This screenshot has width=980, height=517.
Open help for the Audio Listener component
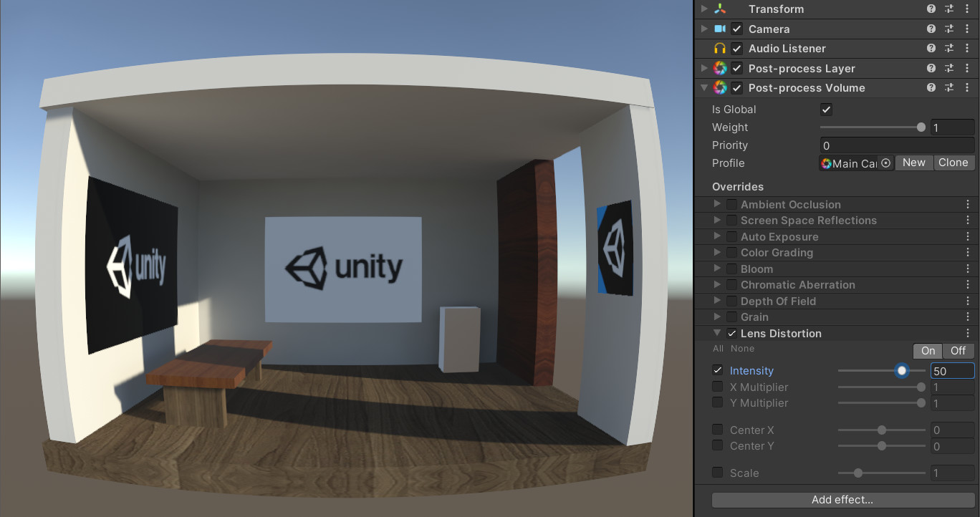point(931,49)
